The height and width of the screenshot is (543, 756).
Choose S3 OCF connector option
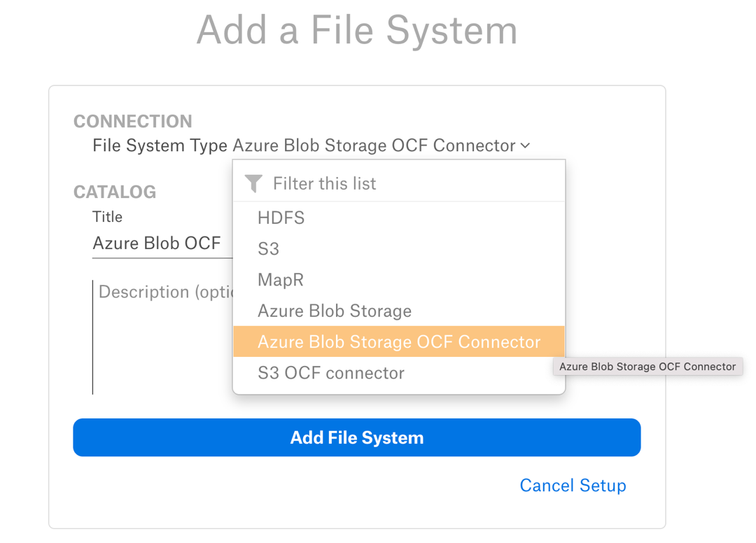399,373
